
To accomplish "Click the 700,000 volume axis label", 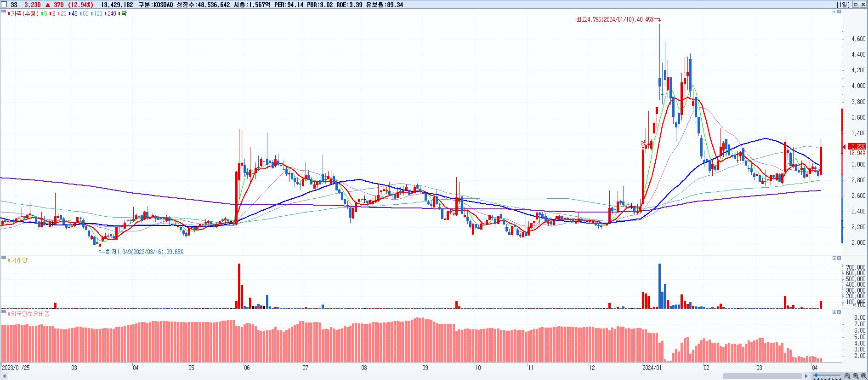I will coord(856,267).
